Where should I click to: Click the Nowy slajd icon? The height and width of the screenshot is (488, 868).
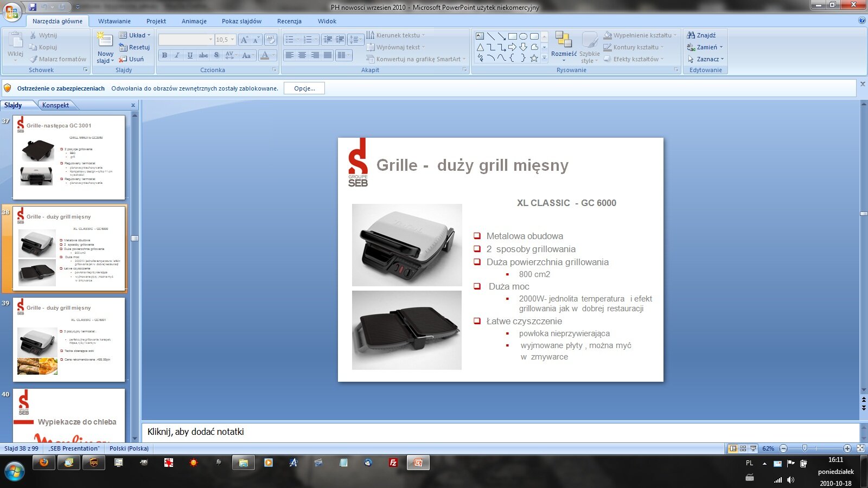(x=105, y=41)
